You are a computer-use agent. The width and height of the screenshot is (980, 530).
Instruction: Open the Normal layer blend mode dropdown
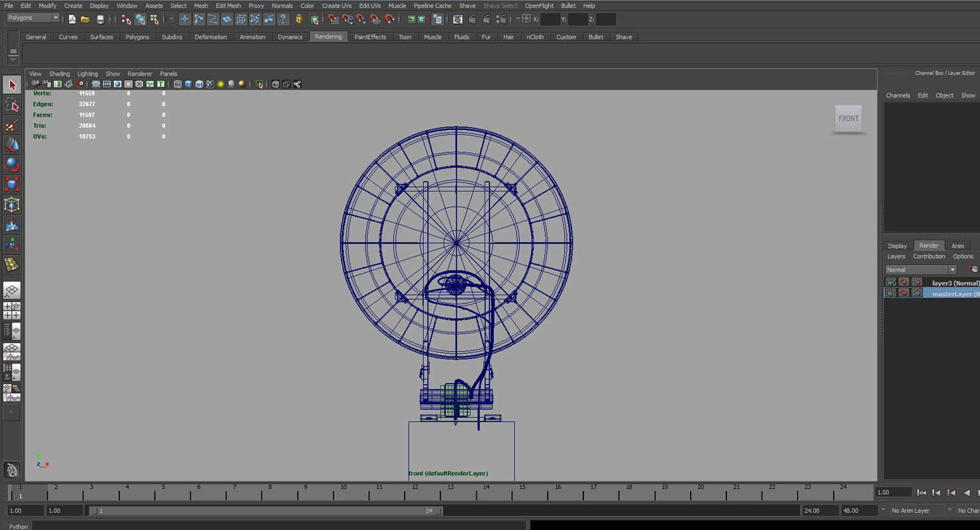point(921,270)
